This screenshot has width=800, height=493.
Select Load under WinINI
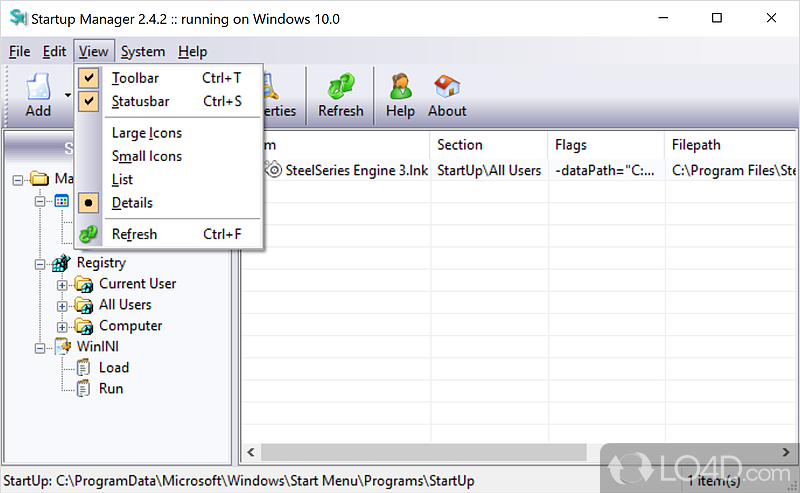pyautogui.click(x=114, y=367)
